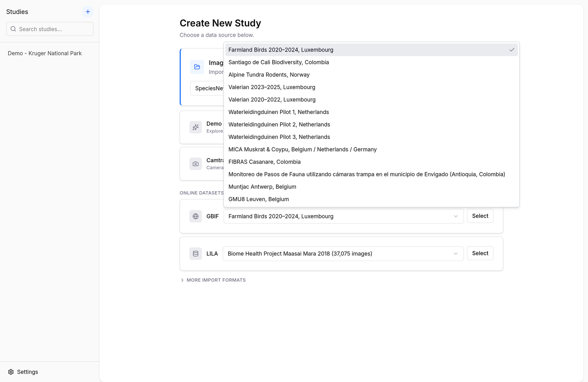Image resolution: width=588 pixels, height=382 pixels.
Task: Click Select button beside GBIF dataset
Action: (x=480, y=216)
